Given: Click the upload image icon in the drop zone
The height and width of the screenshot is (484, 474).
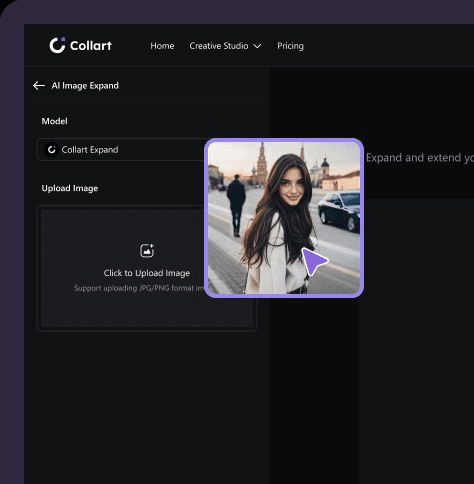Looking at the screenshot, I should tap(147, 251).
